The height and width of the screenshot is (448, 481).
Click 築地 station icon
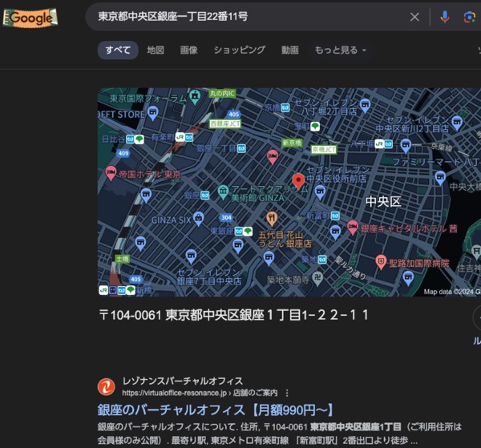pyautogui.click(x=322, y=260)
